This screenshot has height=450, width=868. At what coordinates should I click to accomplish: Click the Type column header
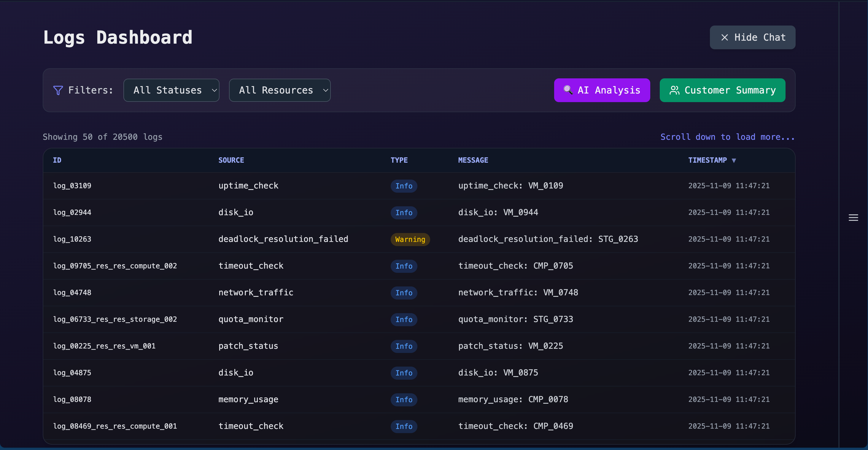click(x=399, y=161)
